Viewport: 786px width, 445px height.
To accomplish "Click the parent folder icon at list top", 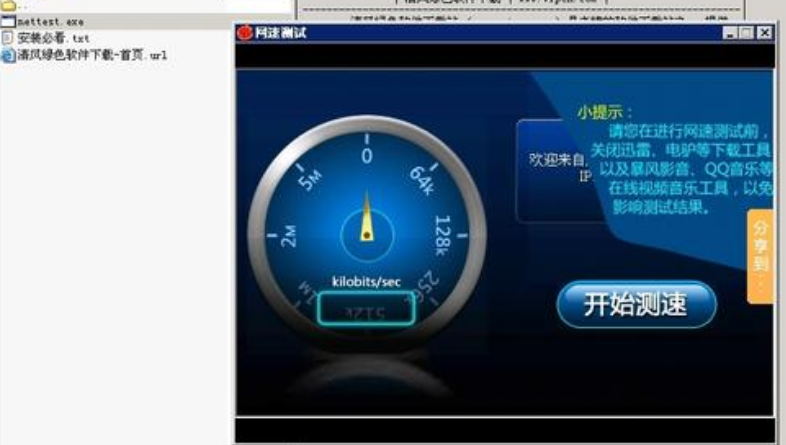I will click(x=8, y=5).
